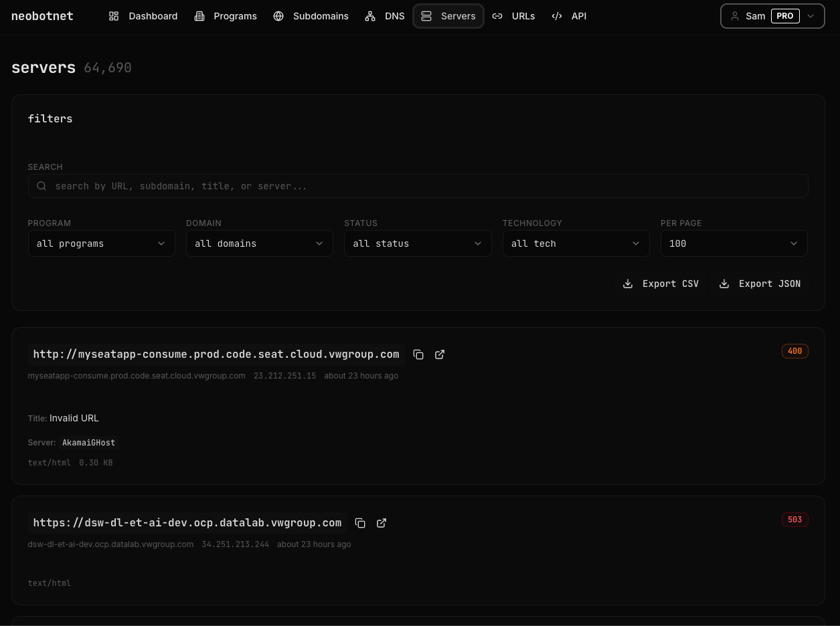This screenshot has width=840, height=626.
Task: Click the Export CSV button
Action: tap(661, 284)
